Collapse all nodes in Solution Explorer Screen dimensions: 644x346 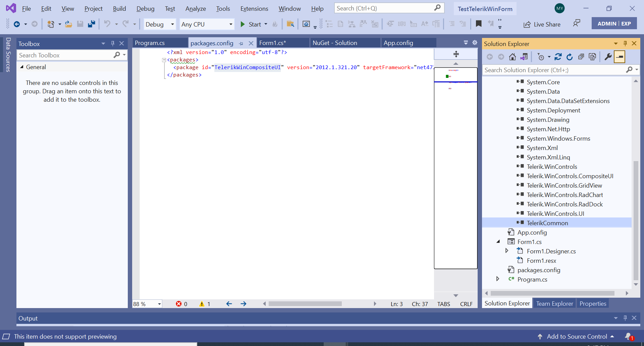581,57
